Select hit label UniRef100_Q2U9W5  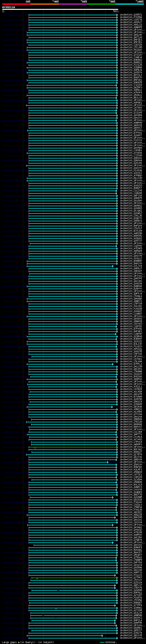131,497
